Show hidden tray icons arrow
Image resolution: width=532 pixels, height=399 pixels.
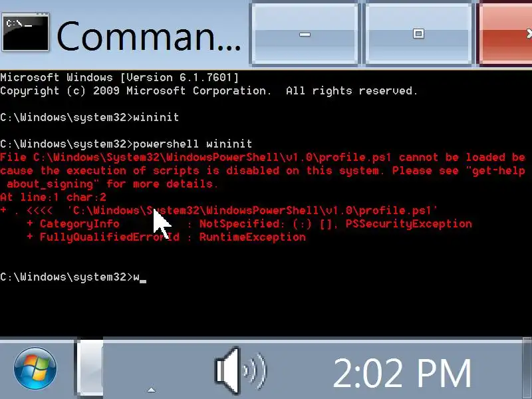(x=152, y=390)
